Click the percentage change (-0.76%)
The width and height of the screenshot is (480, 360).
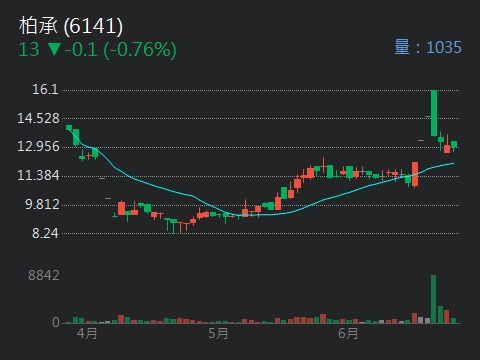(140, 50)
